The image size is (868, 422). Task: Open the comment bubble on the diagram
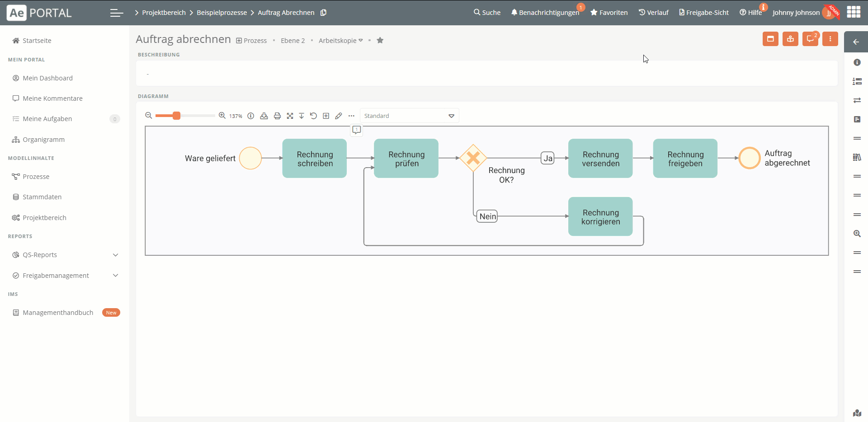pos(357,130)
